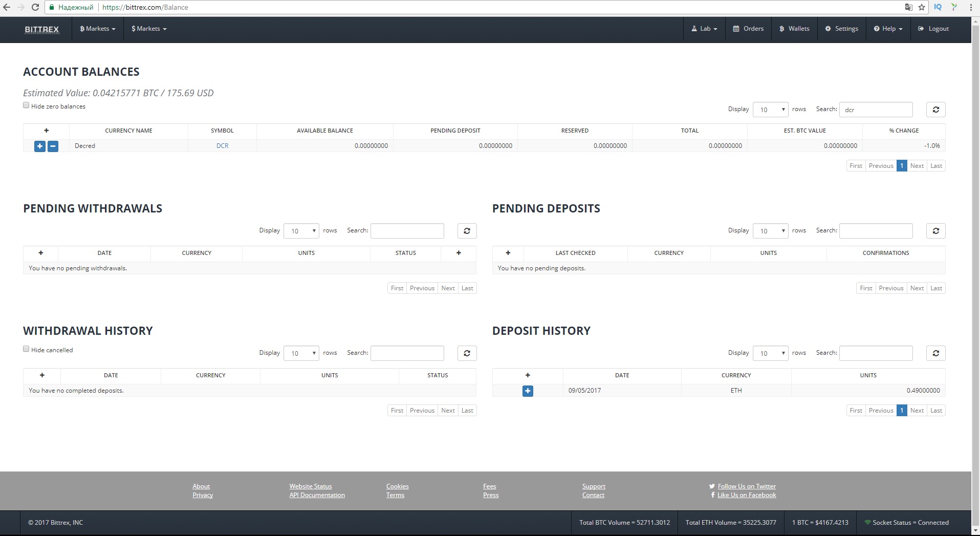
Task: Click plus header in Account Balances table
Action: coord(46,131)
